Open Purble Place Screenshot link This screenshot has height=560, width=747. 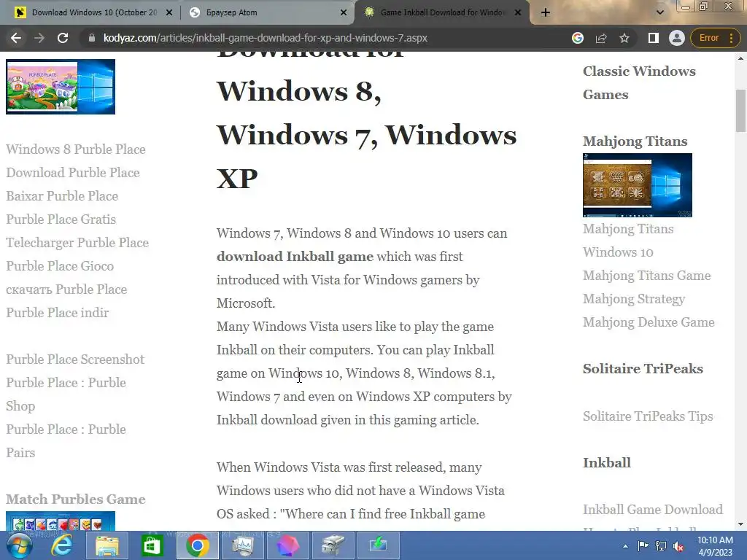tap(75, 359)
